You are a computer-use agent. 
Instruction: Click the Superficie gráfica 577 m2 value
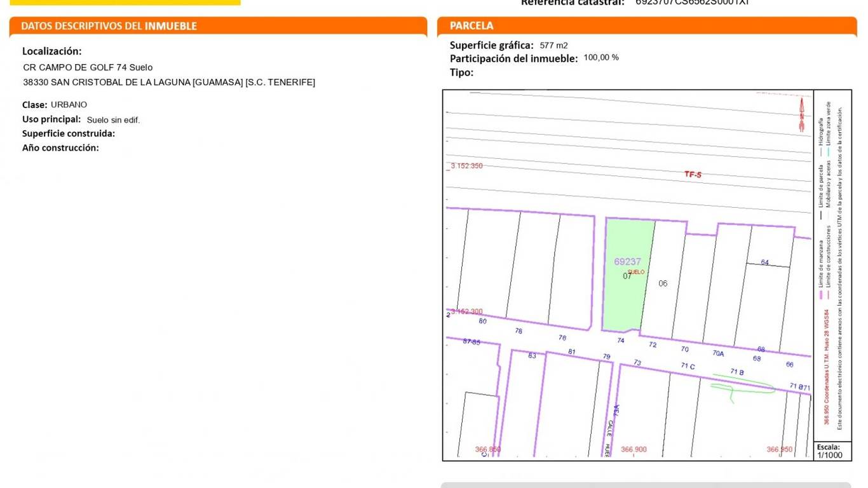(x=554, y=45)
